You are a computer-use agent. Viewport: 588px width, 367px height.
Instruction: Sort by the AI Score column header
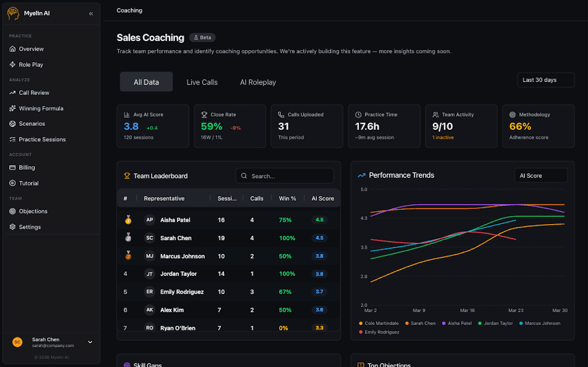point(322,198)
